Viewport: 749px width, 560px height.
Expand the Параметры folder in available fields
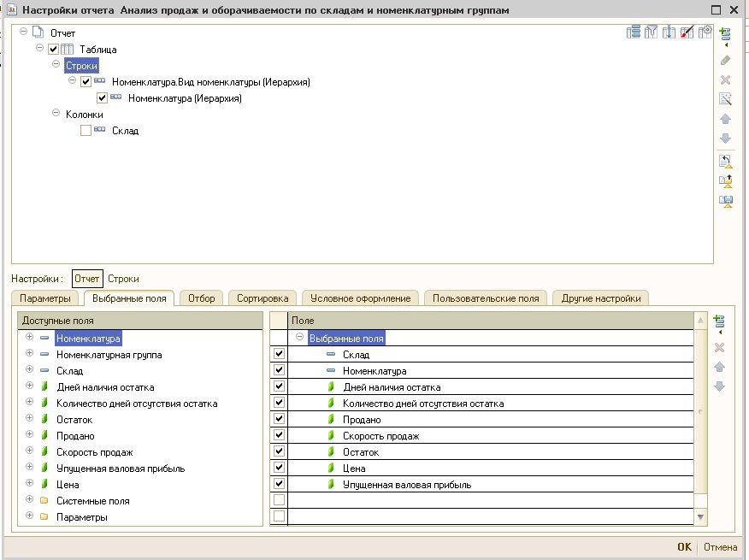(30, 516)
